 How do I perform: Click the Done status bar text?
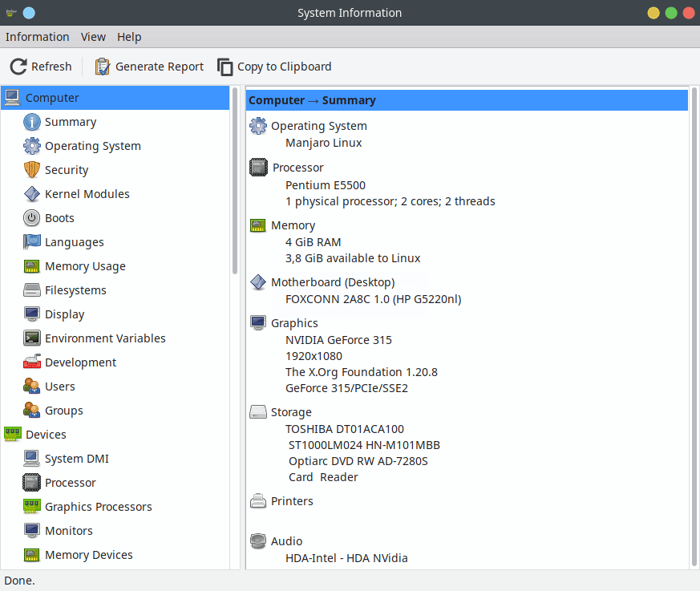[x=19, y=581]
